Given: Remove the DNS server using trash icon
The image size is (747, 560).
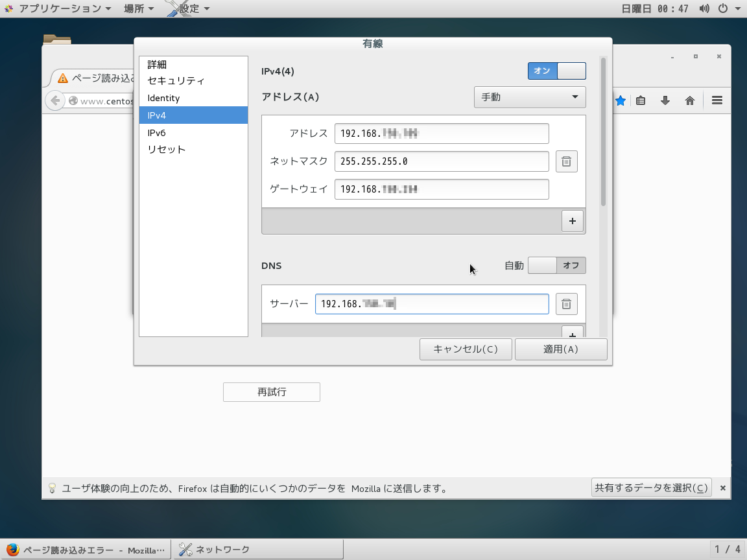Looking at the screenshot, I should click(567, 304).
